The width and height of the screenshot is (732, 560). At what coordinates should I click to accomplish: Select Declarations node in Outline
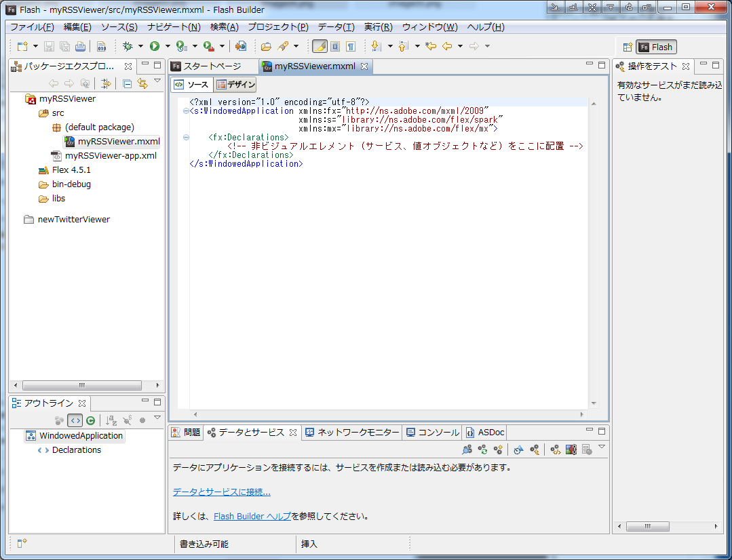[x=77, y=450]
